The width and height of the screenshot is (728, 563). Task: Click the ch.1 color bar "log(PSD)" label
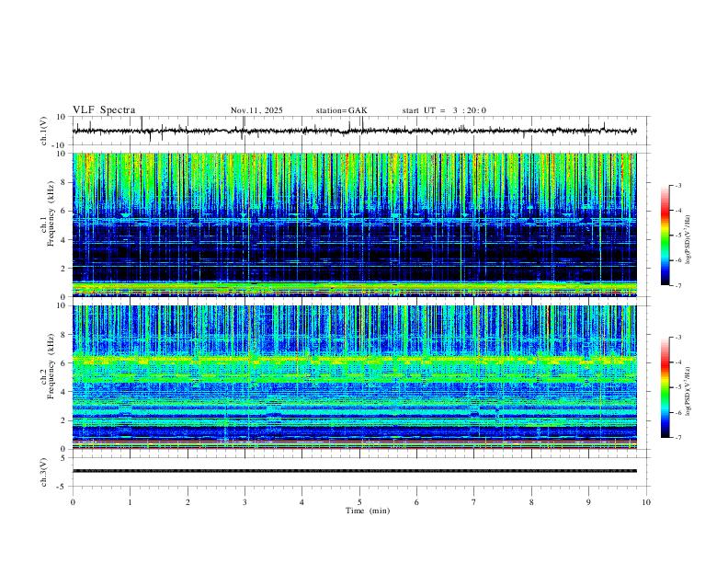coord(688,240)
